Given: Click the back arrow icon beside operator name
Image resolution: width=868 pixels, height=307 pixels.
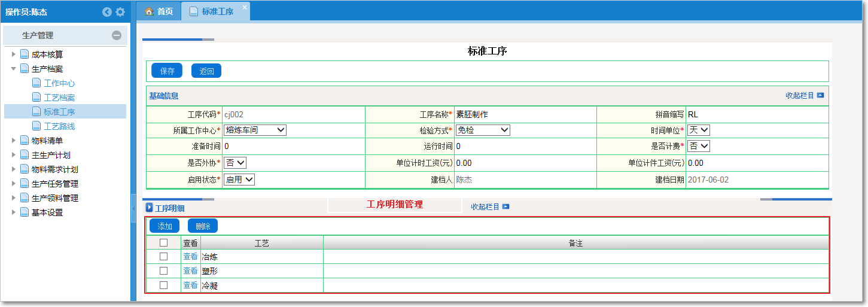Looking at the screenshot, I should tap(107, 12).
